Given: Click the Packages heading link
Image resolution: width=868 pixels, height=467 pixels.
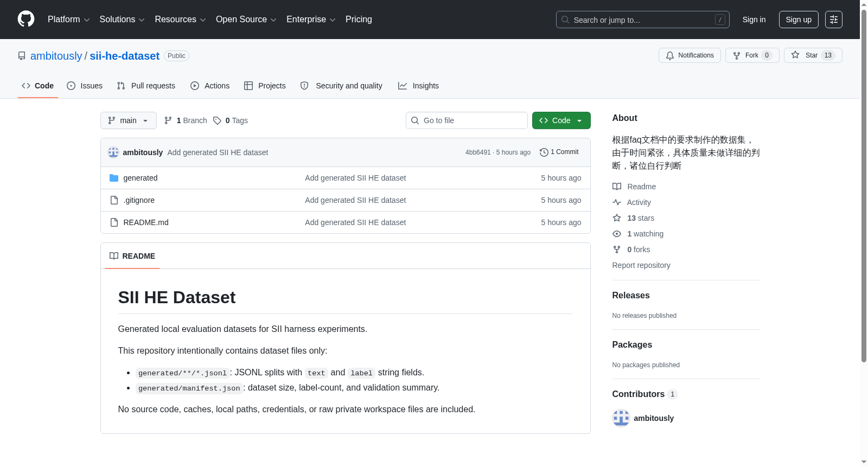Looking at the screenshot, I should coord(632,345).
